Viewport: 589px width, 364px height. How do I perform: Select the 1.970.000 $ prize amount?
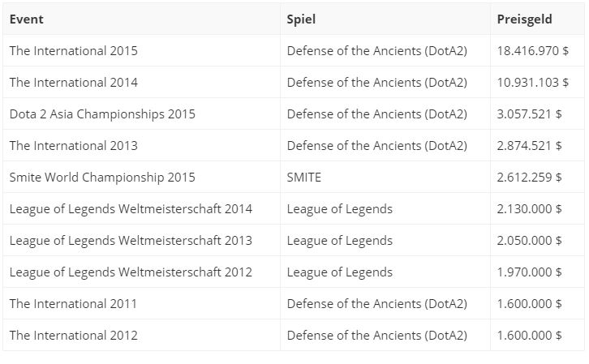pyautogui.click(x=530, y=272)
